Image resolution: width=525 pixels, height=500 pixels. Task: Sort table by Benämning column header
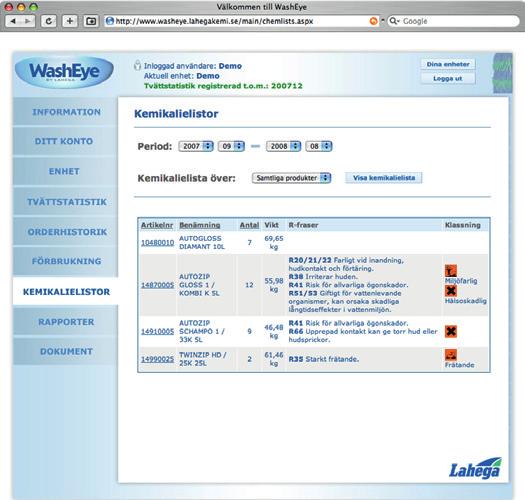200,225
